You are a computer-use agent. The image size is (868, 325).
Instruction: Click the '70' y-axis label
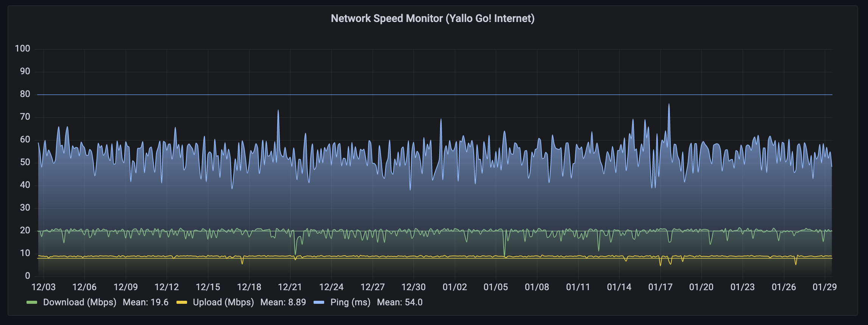point(25,117)
